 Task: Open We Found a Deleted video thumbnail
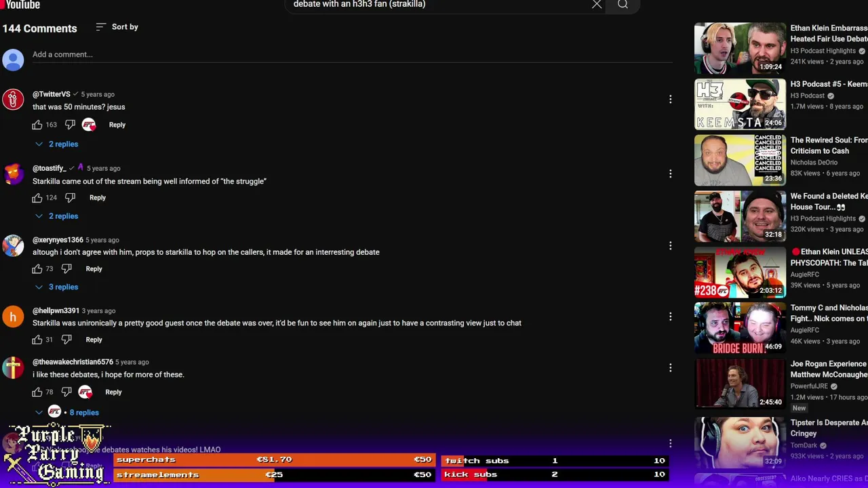[x=740, y=216]
